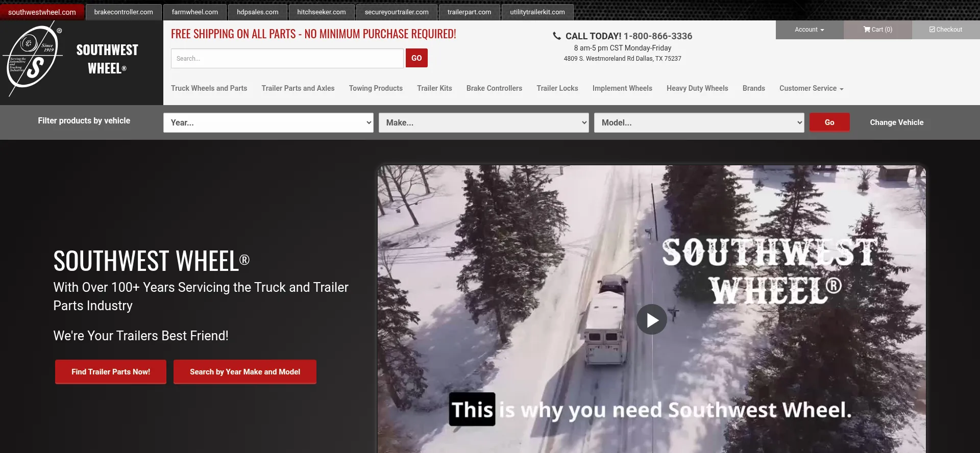Switch to hitchseeker.com tab
Viewport: 980px width, 453px height.
(322, 12)
